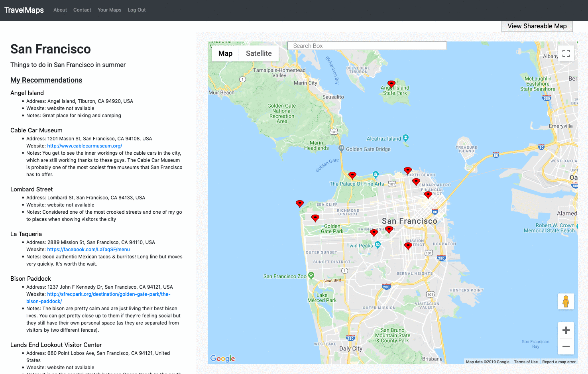The width and height of the screenshot is (588, 374).
Task: Click the red marker on Angel Island
Action: pyautogui.click(x=391, y=84)
